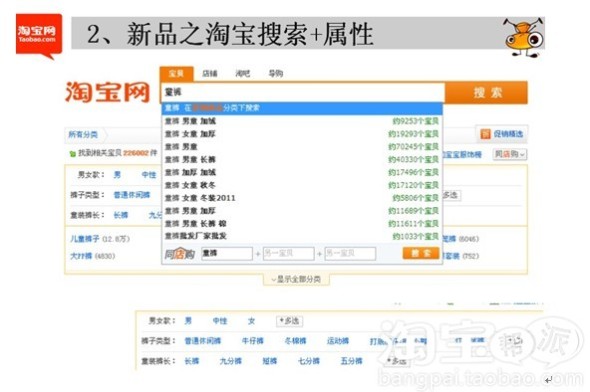Select suggestion 童裤 男童 加厚
Image resolution: width=590 pixels, height=392 pixels.
coord(302,211)
